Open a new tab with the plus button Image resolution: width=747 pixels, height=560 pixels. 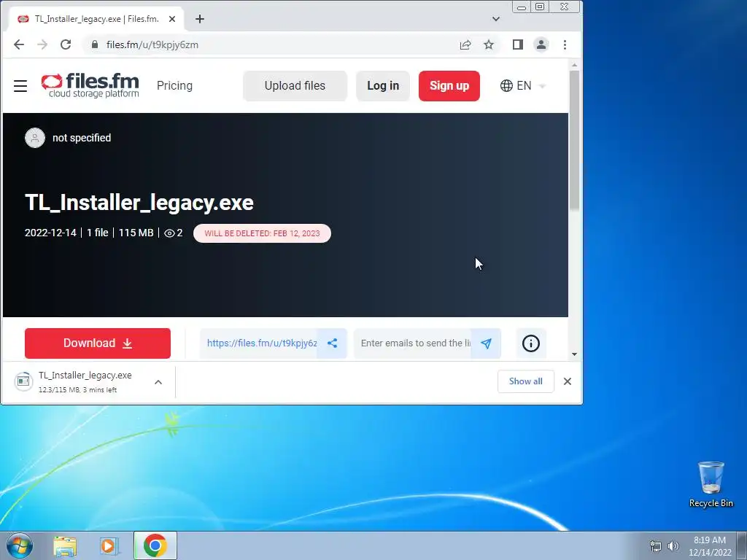pos(200,19)
